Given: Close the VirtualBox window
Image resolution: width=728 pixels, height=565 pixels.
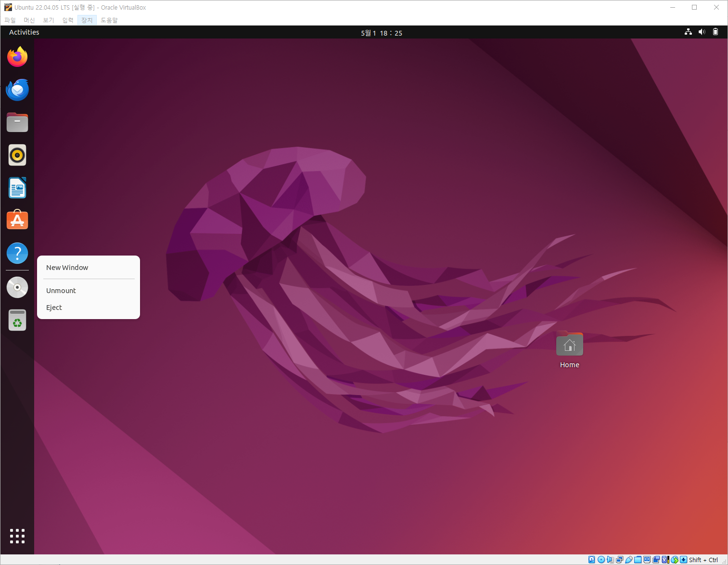Looking at the screenshot, I should pos(716,7).
